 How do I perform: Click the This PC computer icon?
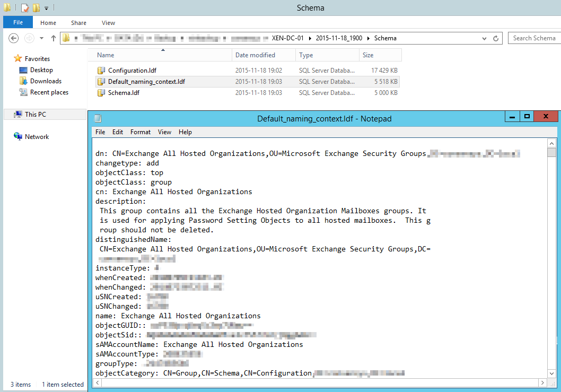click(x=18, y=114)
